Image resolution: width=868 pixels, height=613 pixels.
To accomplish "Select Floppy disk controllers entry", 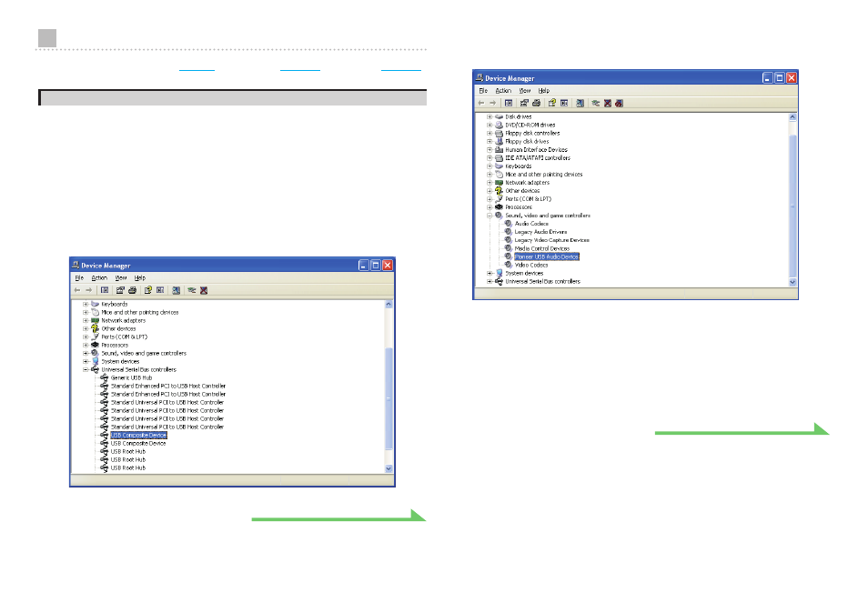I will pos(532,134).
